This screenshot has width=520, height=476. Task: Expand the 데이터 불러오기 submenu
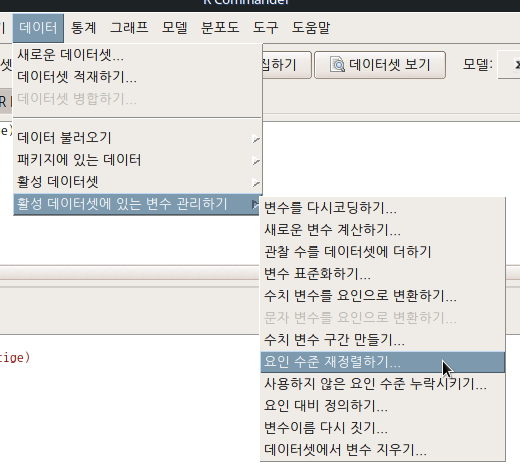coord(137,138)
